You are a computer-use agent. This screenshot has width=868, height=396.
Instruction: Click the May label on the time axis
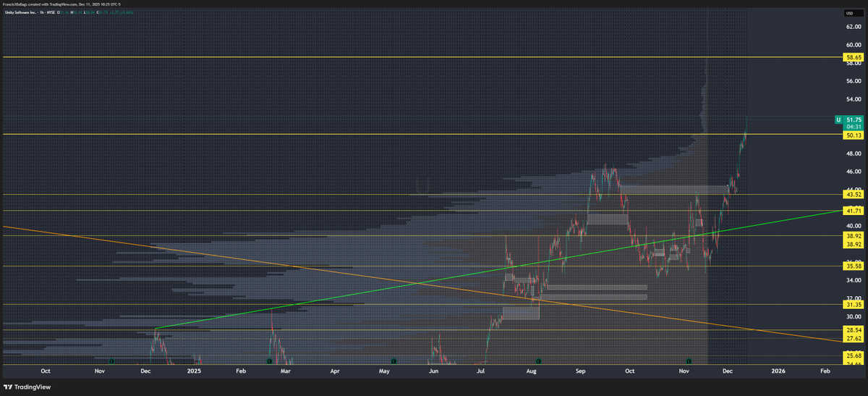384,370
